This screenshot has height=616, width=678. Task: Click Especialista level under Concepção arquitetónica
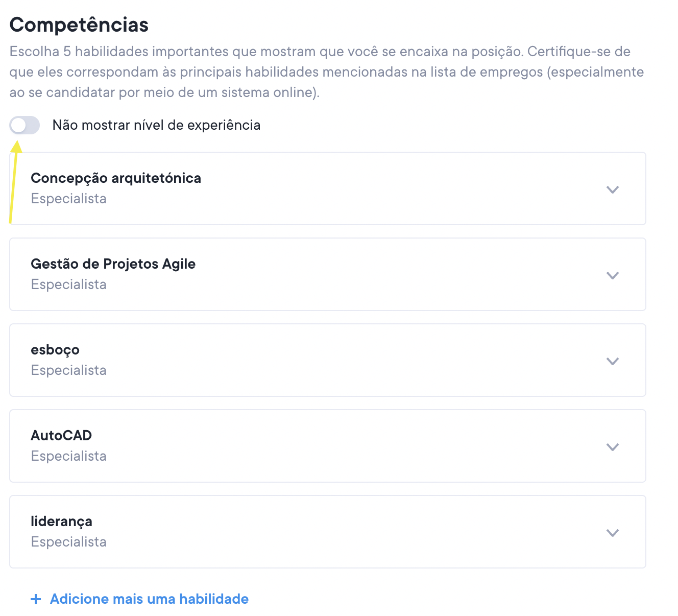tap(68, 199)
